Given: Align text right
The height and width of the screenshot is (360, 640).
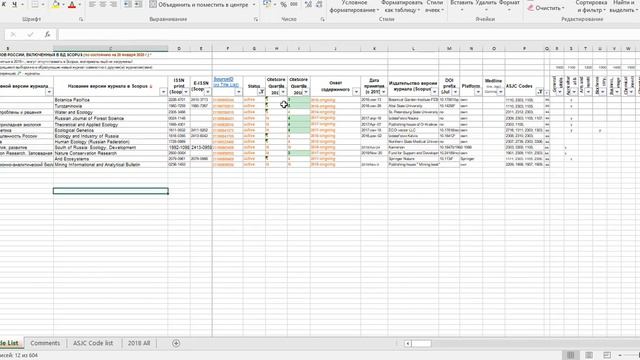Looking at the screenshot, I should click(x=113, y=4).
